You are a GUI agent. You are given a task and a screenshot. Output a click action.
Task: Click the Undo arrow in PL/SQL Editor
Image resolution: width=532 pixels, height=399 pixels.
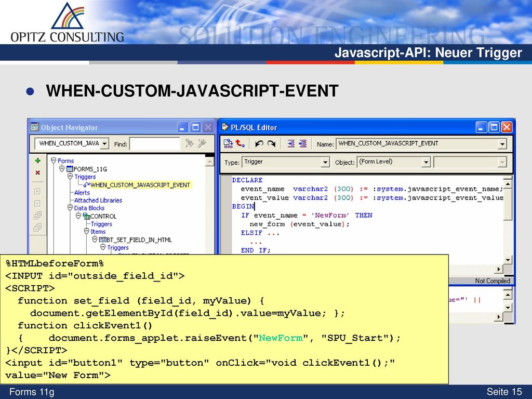[x=259, y=144]
